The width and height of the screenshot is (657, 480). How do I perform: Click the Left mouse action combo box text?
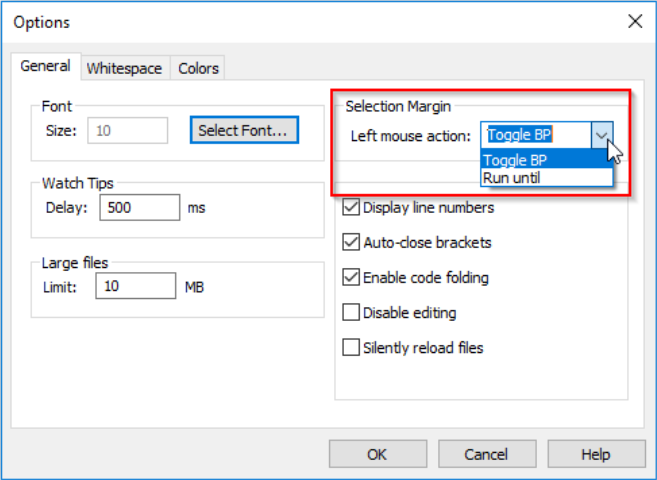click(x=534, y=135)
